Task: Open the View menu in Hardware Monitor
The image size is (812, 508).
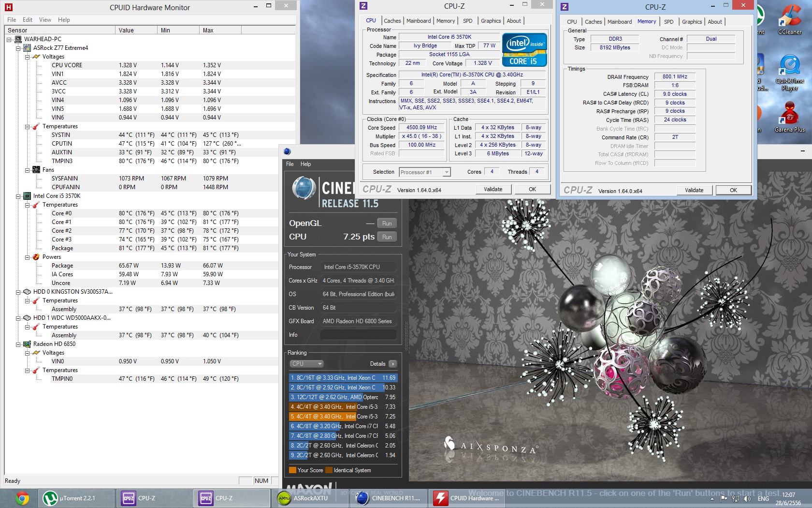Action: [x=45, y=20]
